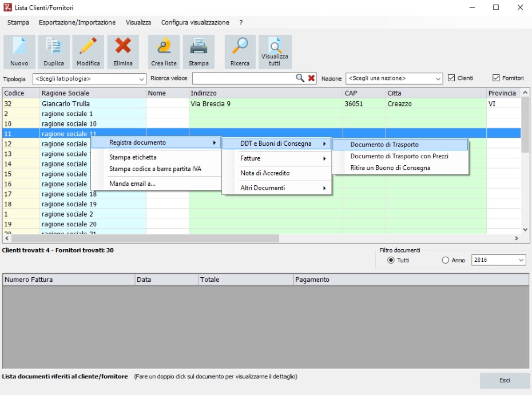The width and height of the screenshot is (532, 395).
Task: Click Nome column header
Action: (x=167, y=93)
